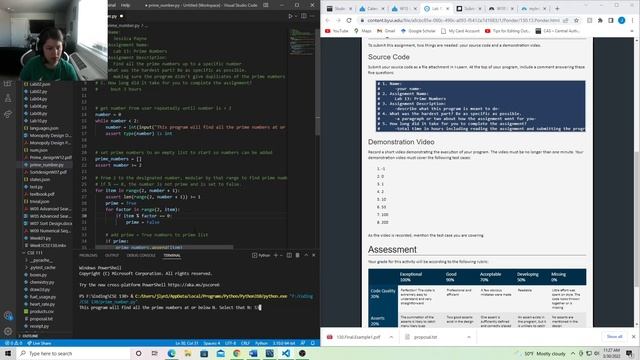
Task: Select the TERMINAL panel tab
Action: click(172, 256)
